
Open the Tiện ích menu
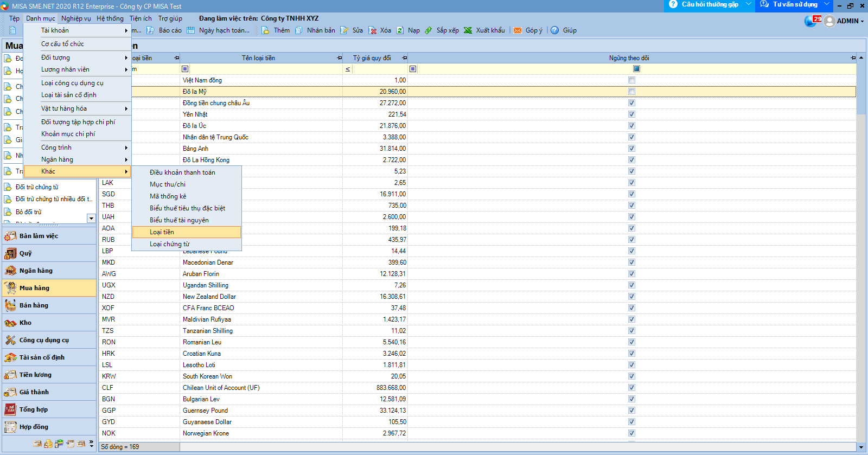(x=141, y=18)
